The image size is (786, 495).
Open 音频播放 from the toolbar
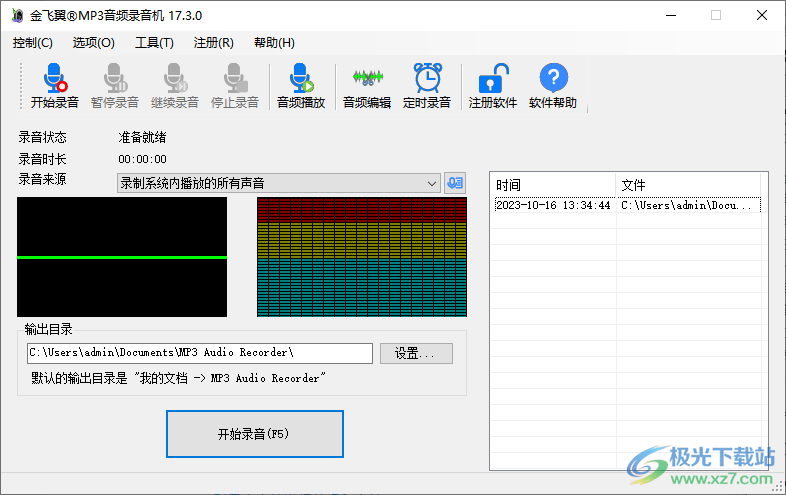click(x=301, y=86)
